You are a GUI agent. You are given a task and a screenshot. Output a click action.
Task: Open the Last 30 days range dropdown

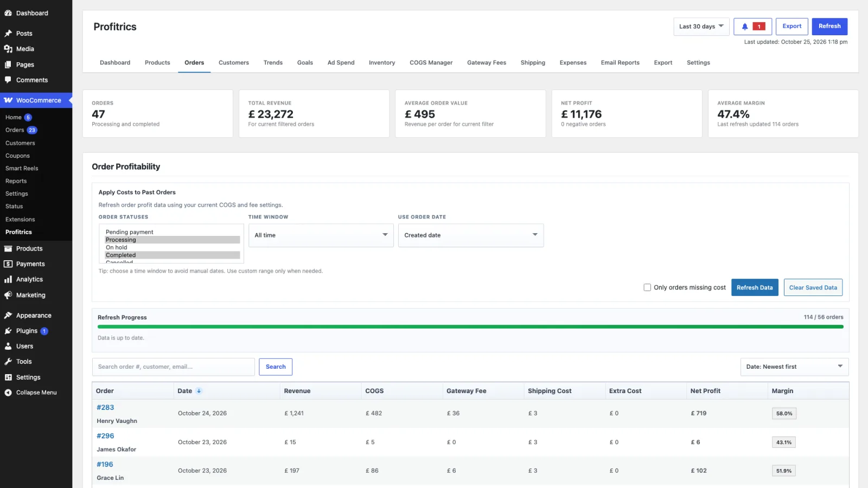tap(701, 27)
